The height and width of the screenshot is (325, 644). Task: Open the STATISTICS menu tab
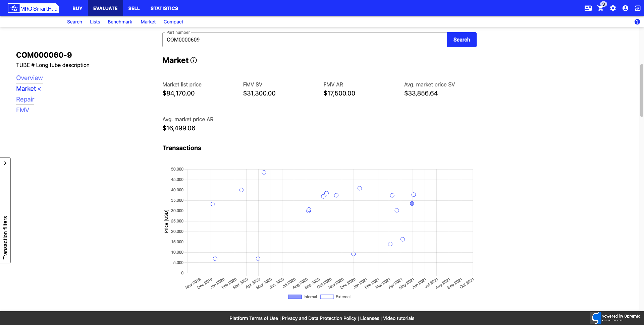pos(164,8)
